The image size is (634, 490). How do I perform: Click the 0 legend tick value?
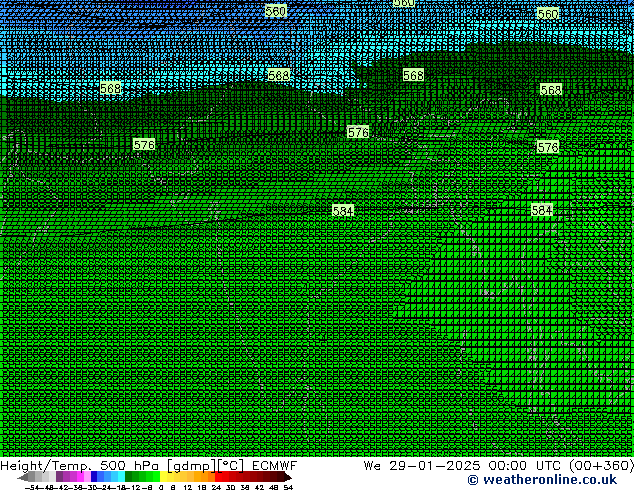pos(161,487)
